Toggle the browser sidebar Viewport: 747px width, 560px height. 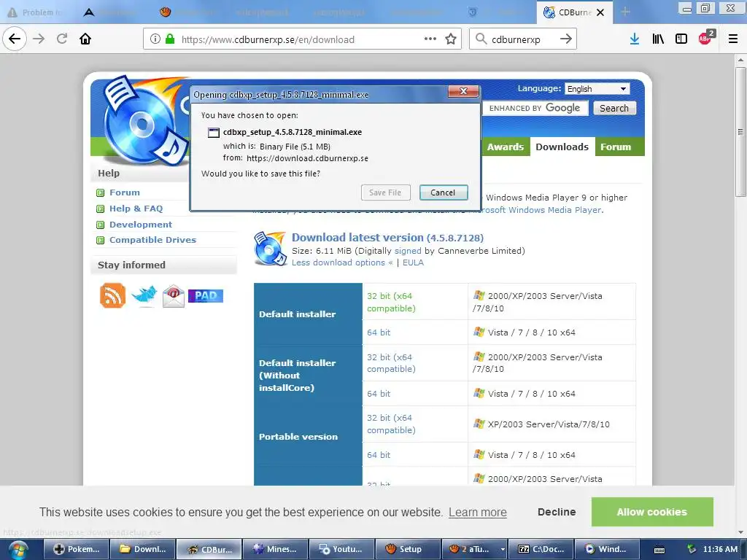tap(681, 39)
